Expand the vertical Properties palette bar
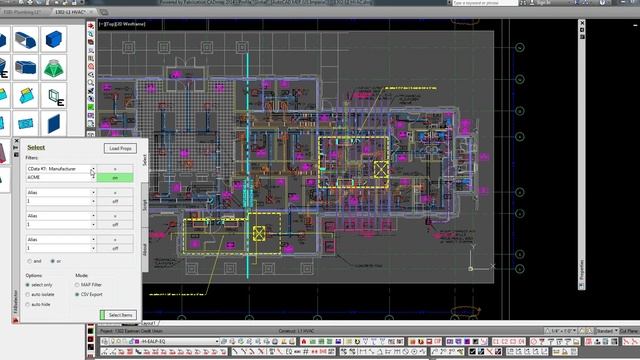The image size is (640, 360). point(582,155)
